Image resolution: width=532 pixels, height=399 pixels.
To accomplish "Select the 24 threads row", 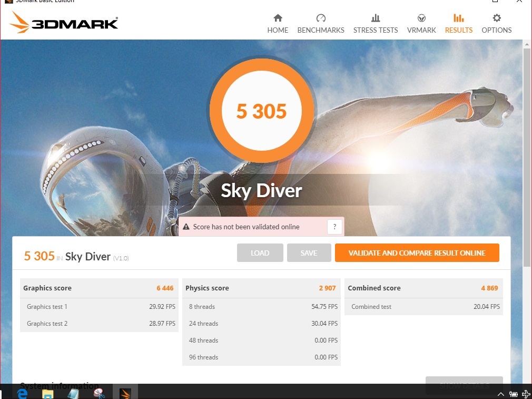I will (261, 324).
